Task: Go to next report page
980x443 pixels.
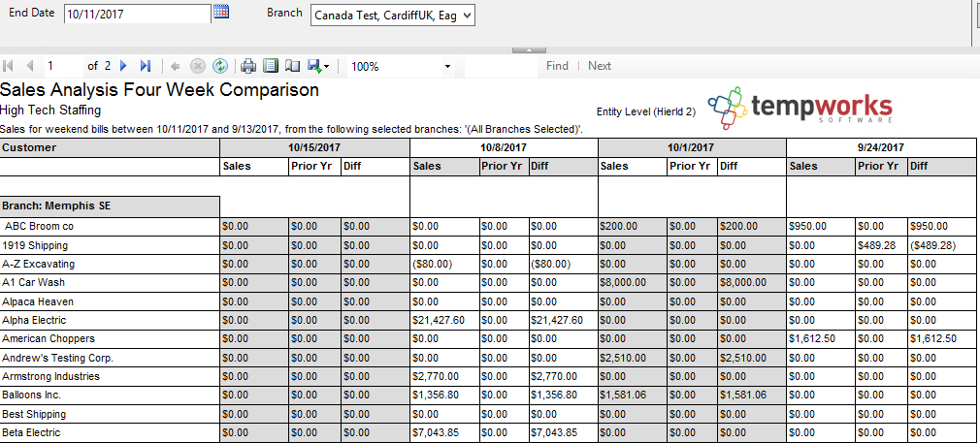Action: (123, 66)
